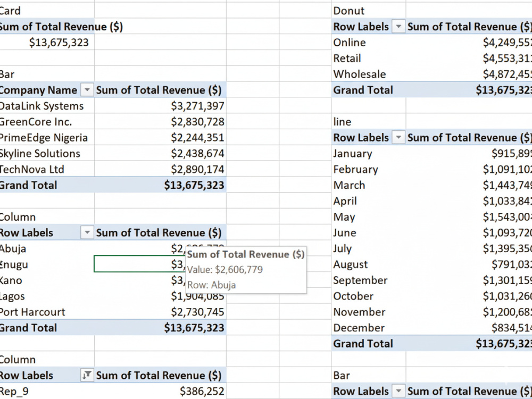The width and height of the screenshot is (532, 399).
Task: Select the November month cell
Action: coord(369,312)
